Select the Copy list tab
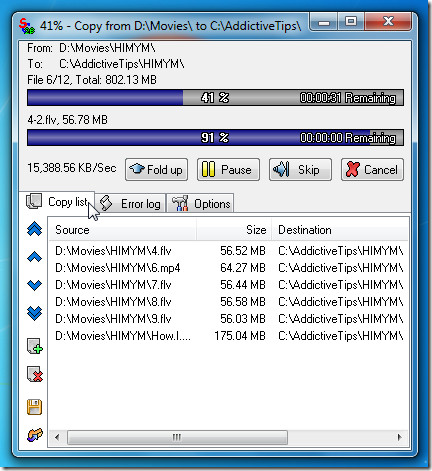Screen dimensions: 432x471 (57, 202)
